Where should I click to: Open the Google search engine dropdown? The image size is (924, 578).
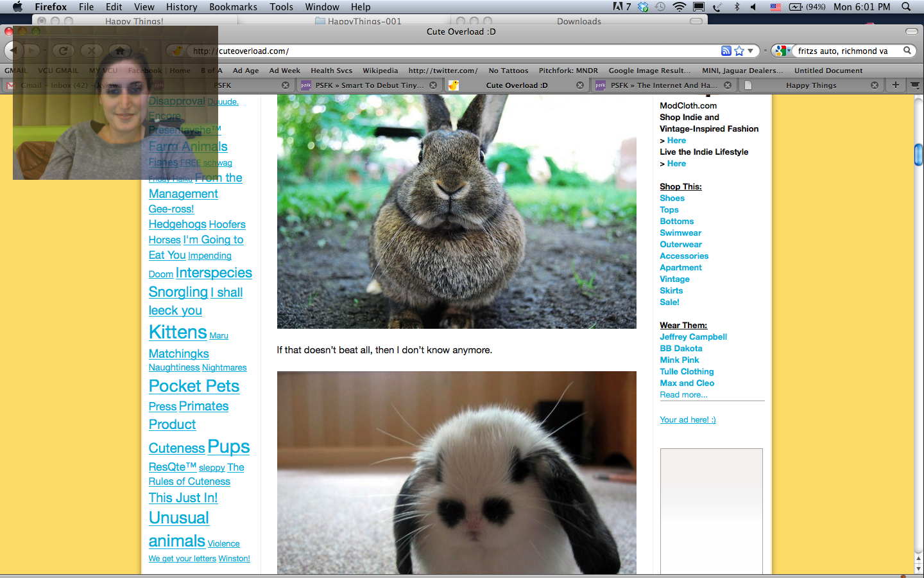[782, 51]
